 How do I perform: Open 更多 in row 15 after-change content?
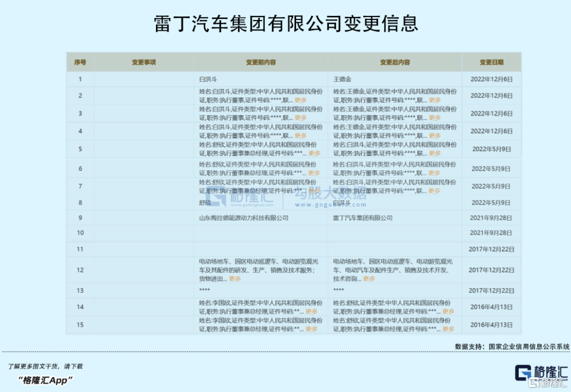tap(448, 329)
